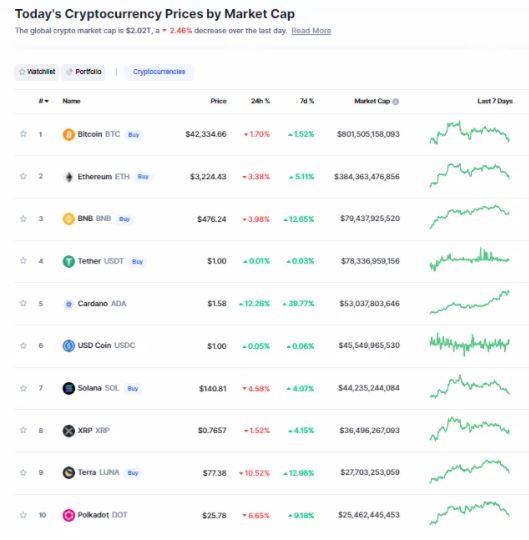Image resolution: width=529 pixels, height=540 pixels.
Task: Open the Read More link
Action: 311,31
